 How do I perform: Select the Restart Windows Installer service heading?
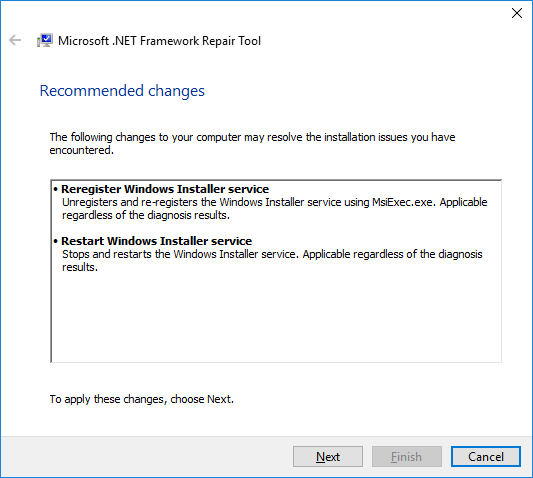pos(156,241)
